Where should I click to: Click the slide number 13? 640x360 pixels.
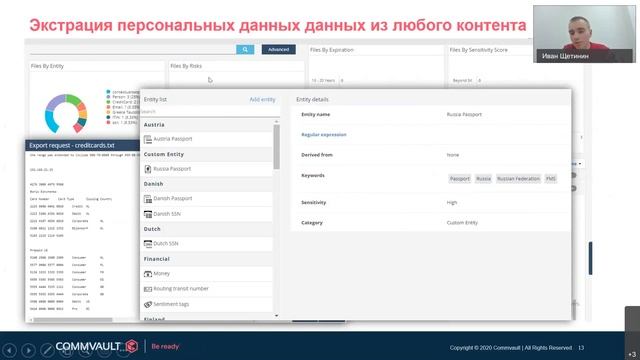pos(581,348)
